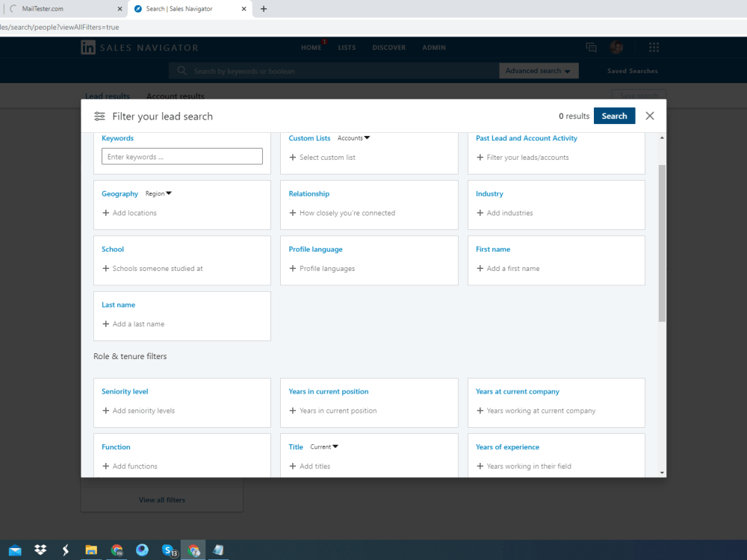747x560 pixels.
Task: Click plus icon for Add titles
Action: [x=293, y=466]
